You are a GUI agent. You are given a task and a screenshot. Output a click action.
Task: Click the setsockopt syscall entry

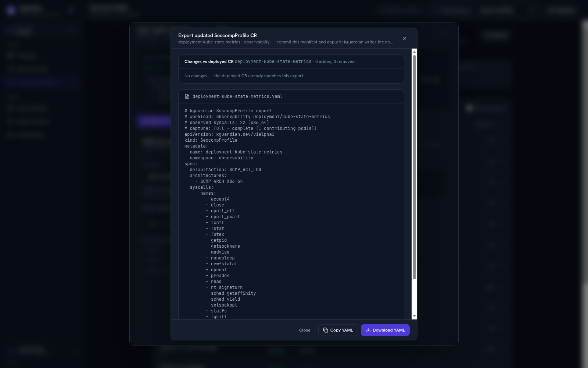224,305
